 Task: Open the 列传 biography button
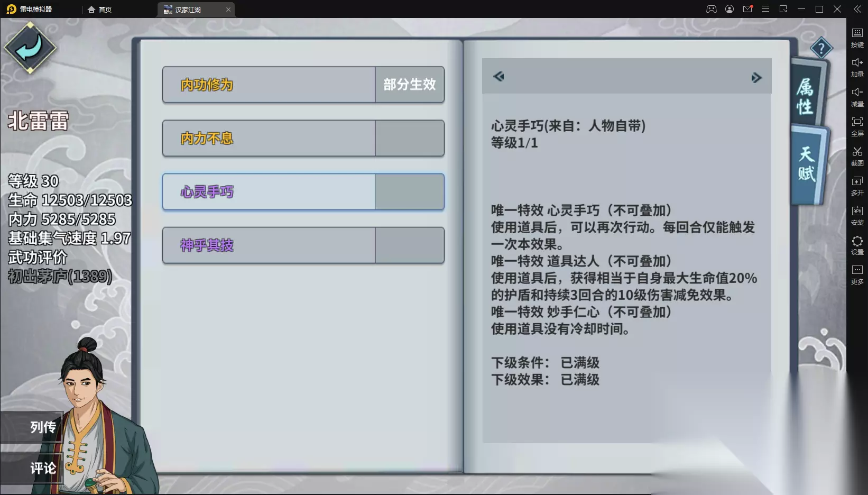(32, 427)
